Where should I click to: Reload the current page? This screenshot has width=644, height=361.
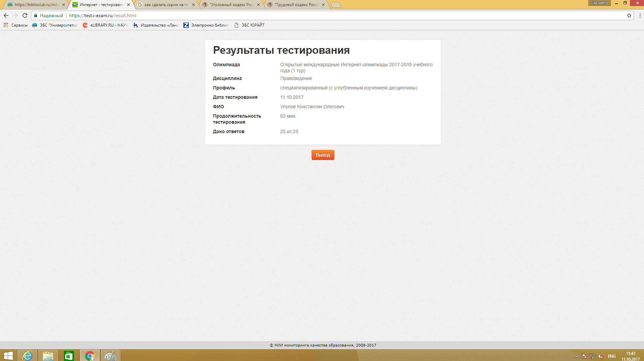pos(25,15)
